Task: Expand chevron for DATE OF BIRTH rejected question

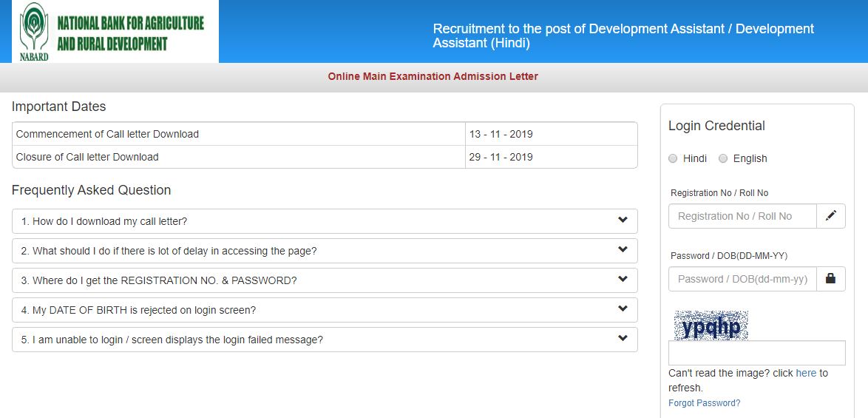Action: click(623, 309)
